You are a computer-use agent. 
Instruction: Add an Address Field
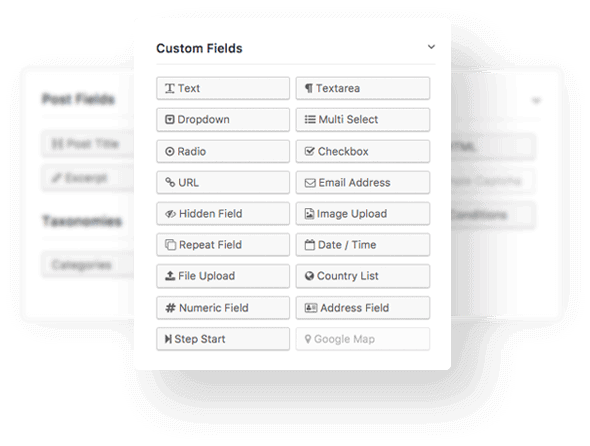click(363, 308)
